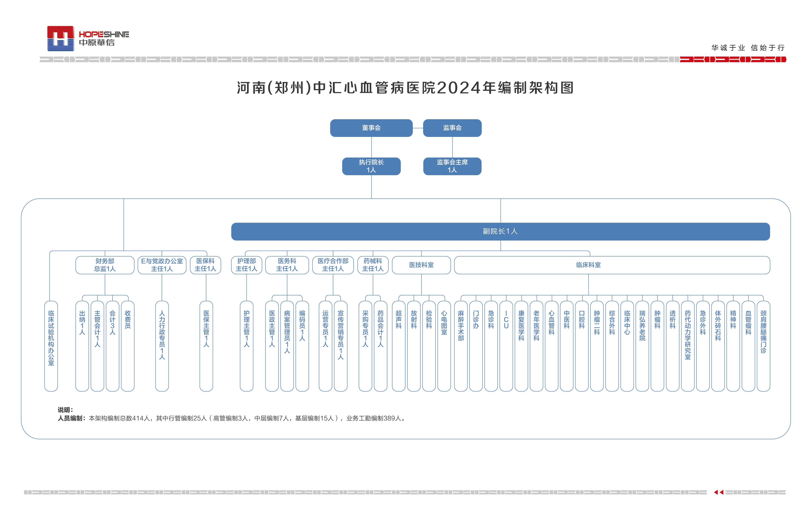Select the 护理主管1人 column
This screenshot has height=518, width=812.
(x=247, y=346)
